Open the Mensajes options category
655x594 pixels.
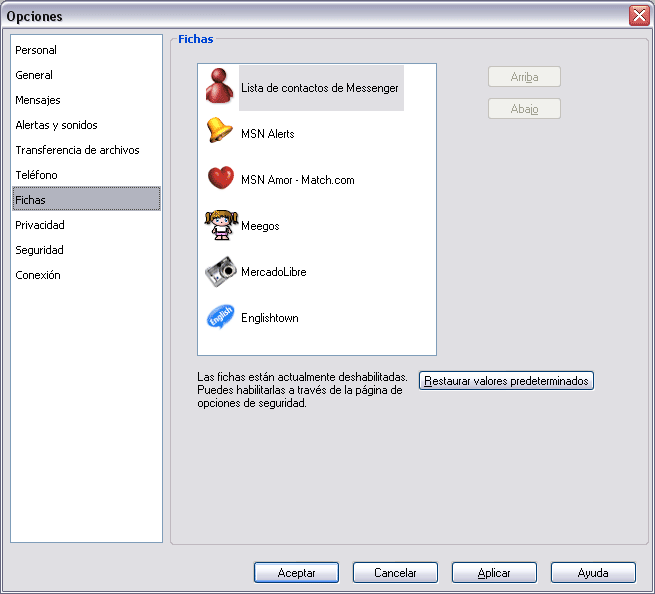coord(86,100)
